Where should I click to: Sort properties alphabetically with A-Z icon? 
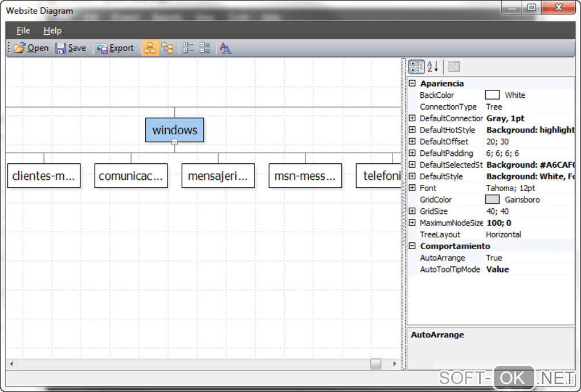pos(432,67)
